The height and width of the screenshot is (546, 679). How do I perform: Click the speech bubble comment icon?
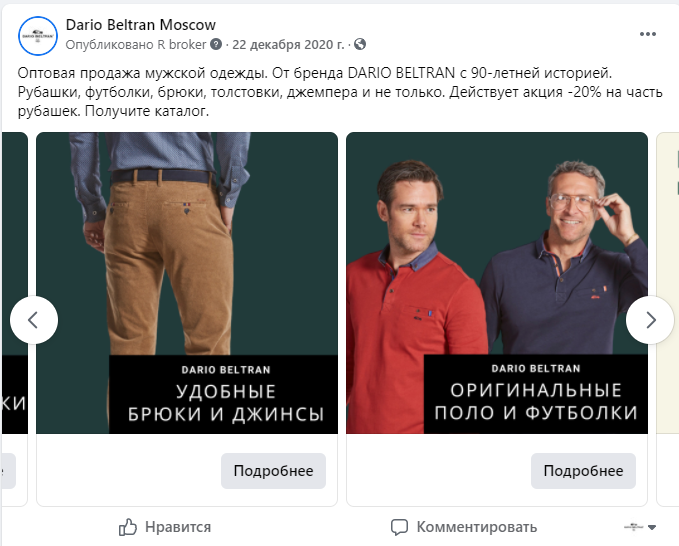399,527
